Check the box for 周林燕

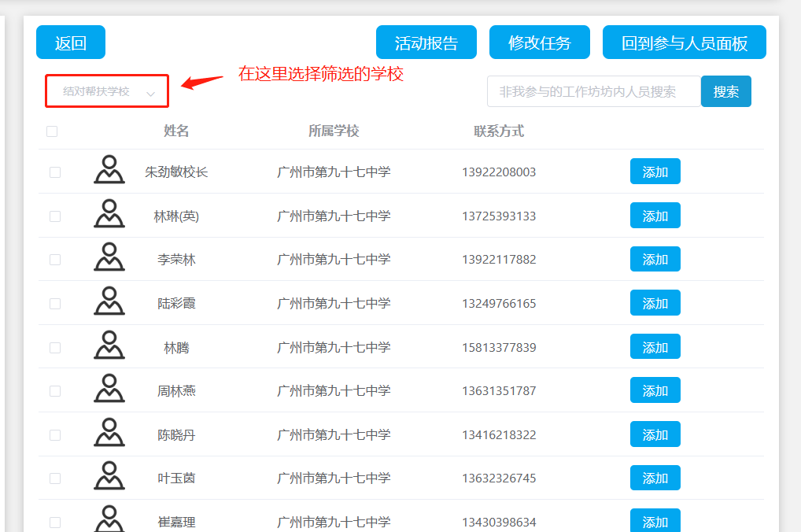54,391
